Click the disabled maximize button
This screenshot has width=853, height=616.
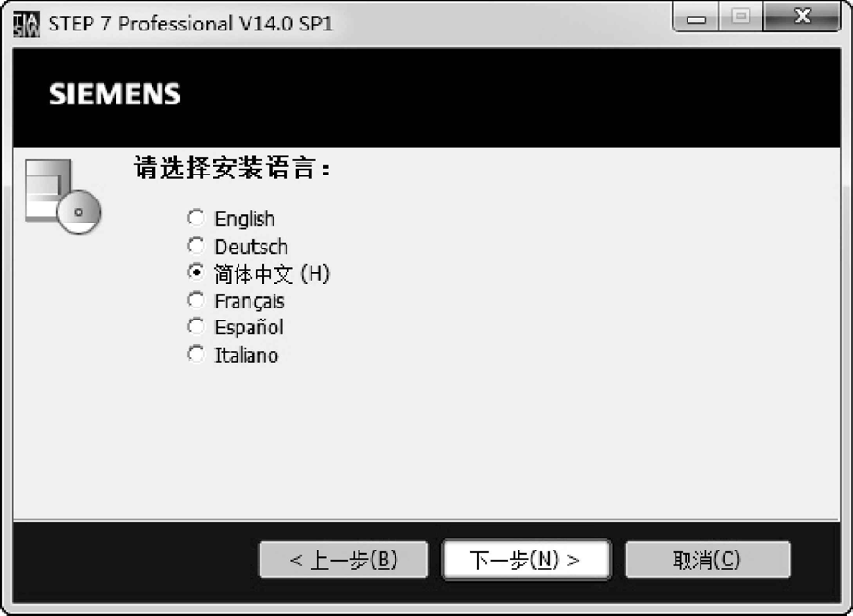[x=741, y=18]
